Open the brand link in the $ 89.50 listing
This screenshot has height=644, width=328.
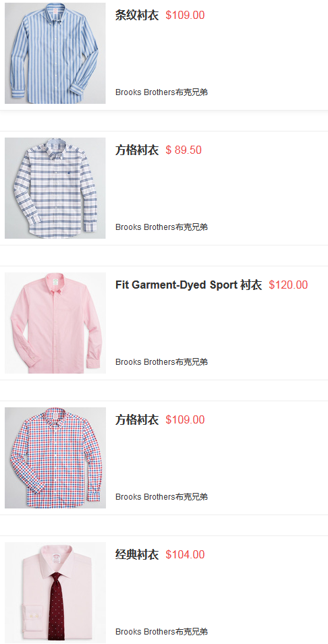(x=161, y=227)
